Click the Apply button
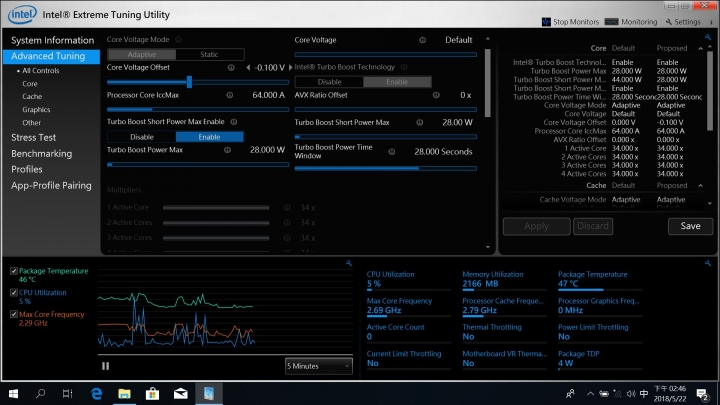This screenshot has width=720, height=405. click(536, 226)
